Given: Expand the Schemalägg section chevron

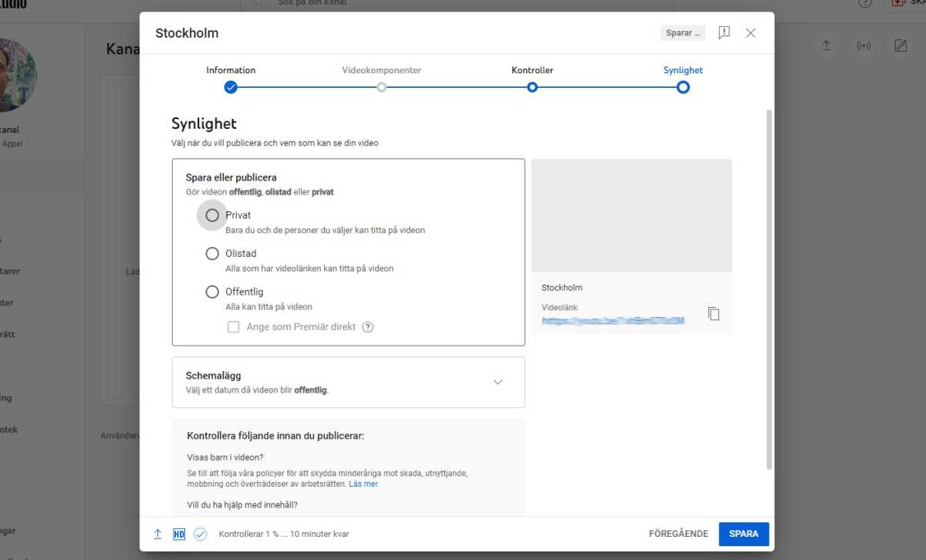Looking at the screenshot, I should coord(498,382).
